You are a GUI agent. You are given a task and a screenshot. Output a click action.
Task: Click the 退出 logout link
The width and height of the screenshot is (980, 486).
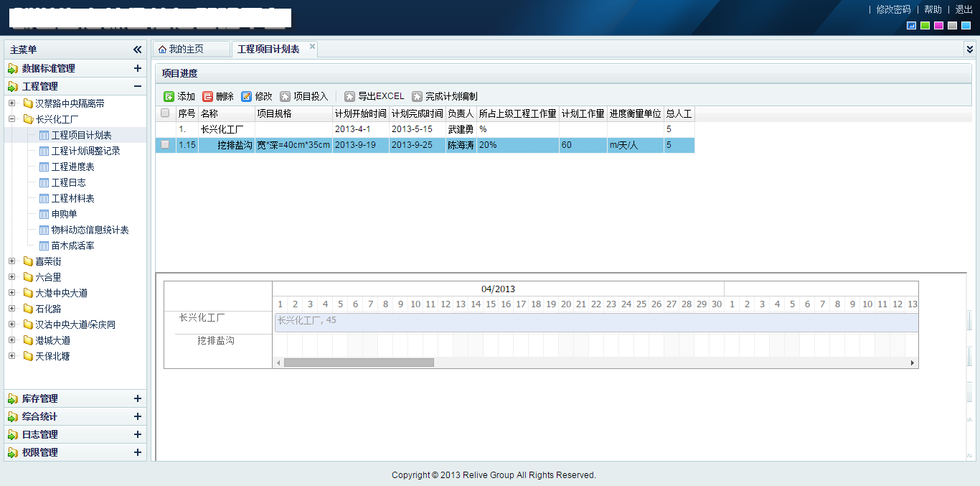coord(963,9)
